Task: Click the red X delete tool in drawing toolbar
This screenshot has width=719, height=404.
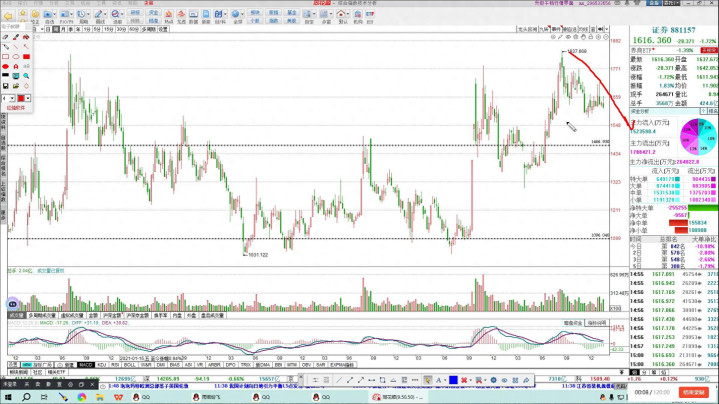Action: coord(464,380)
